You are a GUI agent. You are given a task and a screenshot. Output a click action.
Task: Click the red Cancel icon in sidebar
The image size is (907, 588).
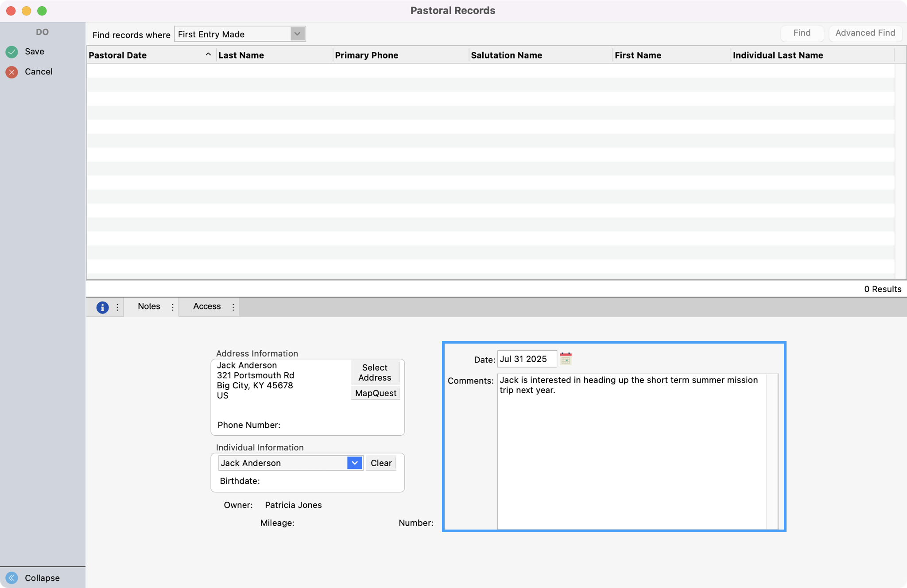coord(12,72)
